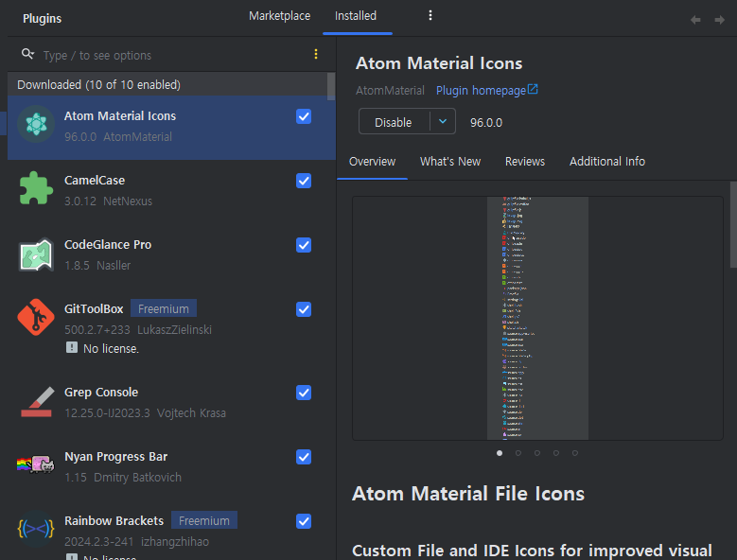Click the Freemium tag on GitToolBox
Screen dimensions: 737x560
(163, 308)
